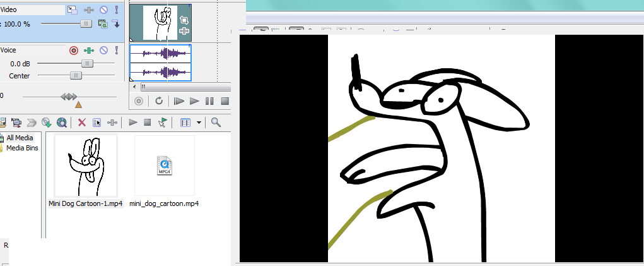644x266 pixels.
Task: Arm the Voice track for recording
Action: 73,51
